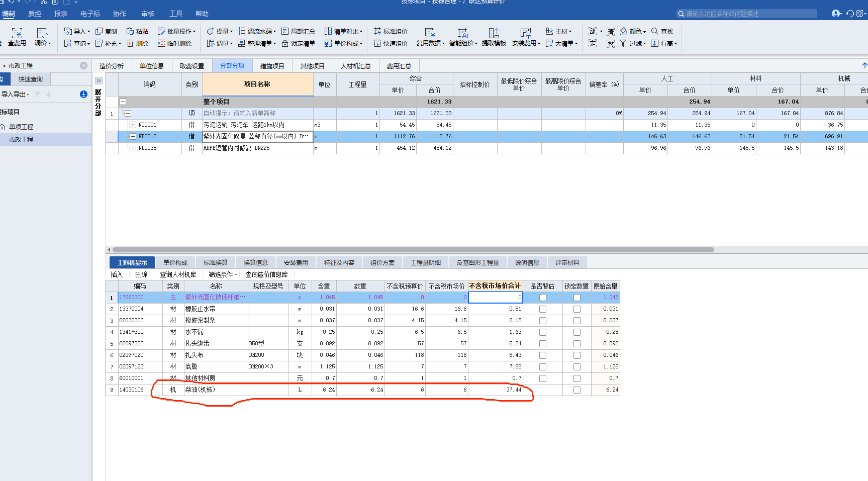Collapse the 整个项目 root node
This screenshot has width=868, height=481.
(123, 102)
